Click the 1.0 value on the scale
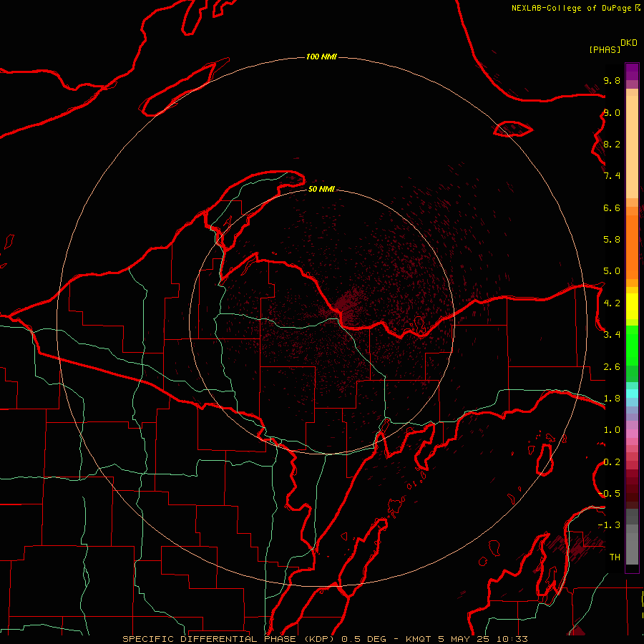This screenshot has height=644, width=644. [612, 430]
